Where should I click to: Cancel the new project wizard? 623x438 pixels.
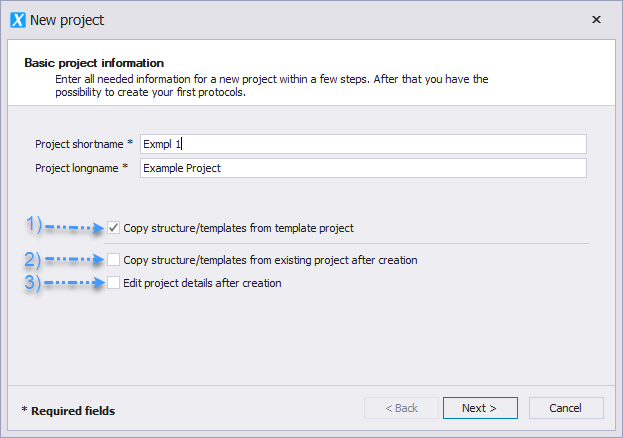[x=566, y=408]
